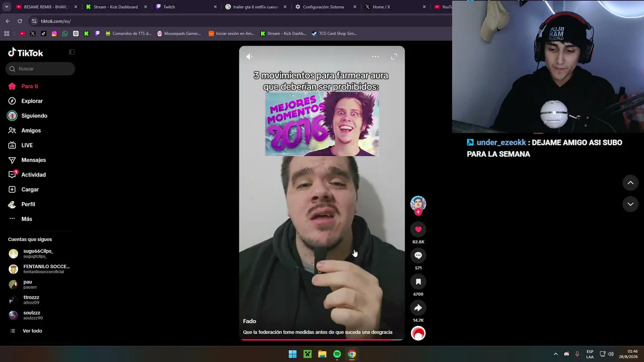Mute the TikTok video with the speaker icon

click(x=249, y=57)
